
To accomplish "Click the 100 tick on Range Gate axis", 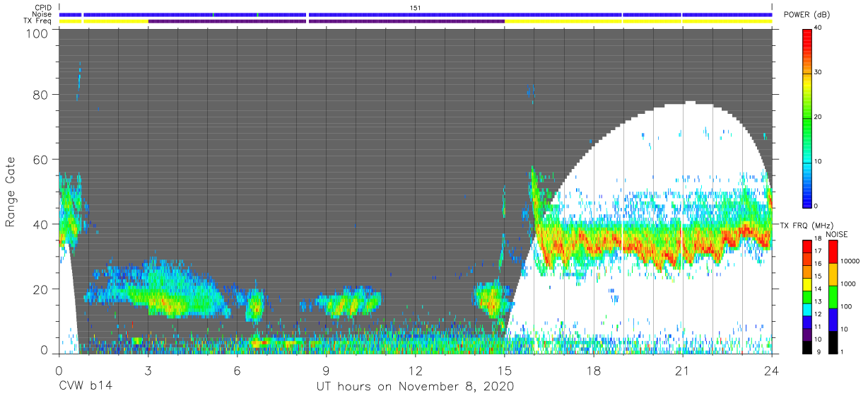I will (x=37, y=33).
